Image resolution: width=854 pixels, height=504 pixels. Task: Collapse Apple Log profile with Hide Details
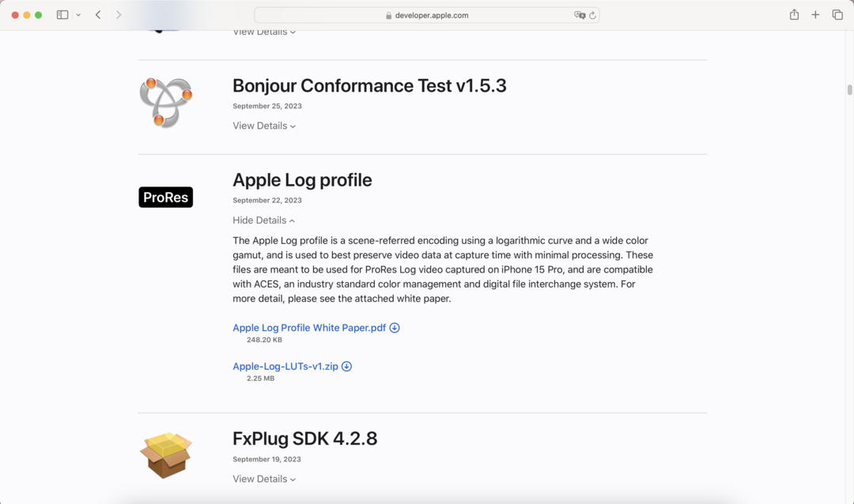point(264,220)
